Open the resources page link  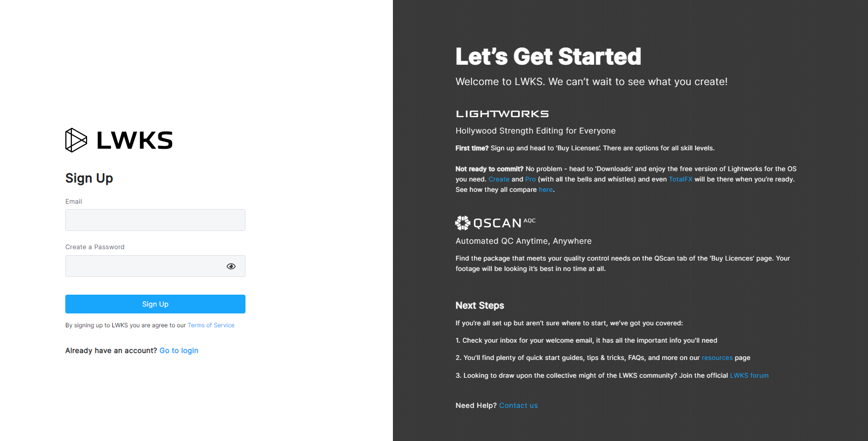pos(717,358)
